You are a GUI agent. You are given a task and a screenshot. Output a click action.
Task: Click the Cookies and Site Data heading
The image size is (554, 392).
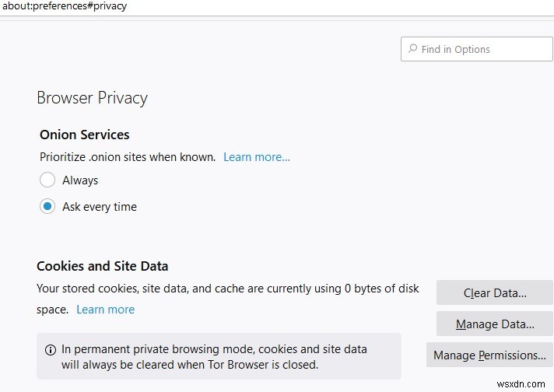click(103, 266)
